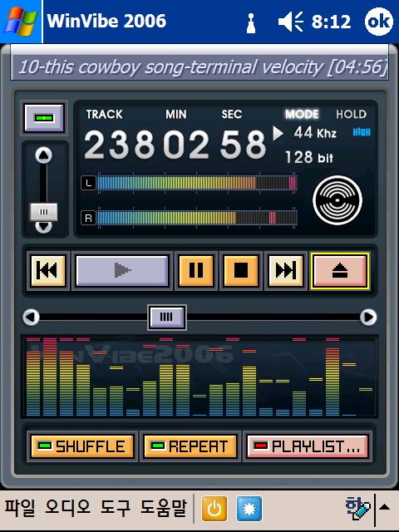Click the play status triangle indicator in display
This screenshot has width=399, height=532.
click(x=278, y=133)
